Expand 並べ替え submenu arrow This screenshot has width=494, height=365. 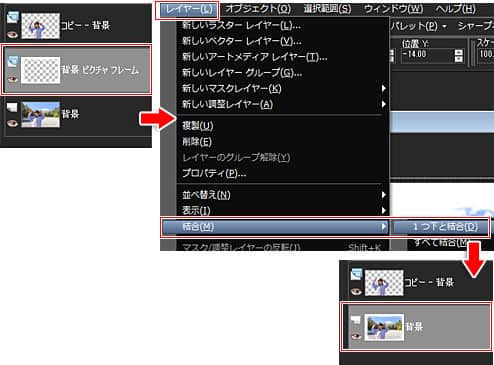tap(384, 195)
